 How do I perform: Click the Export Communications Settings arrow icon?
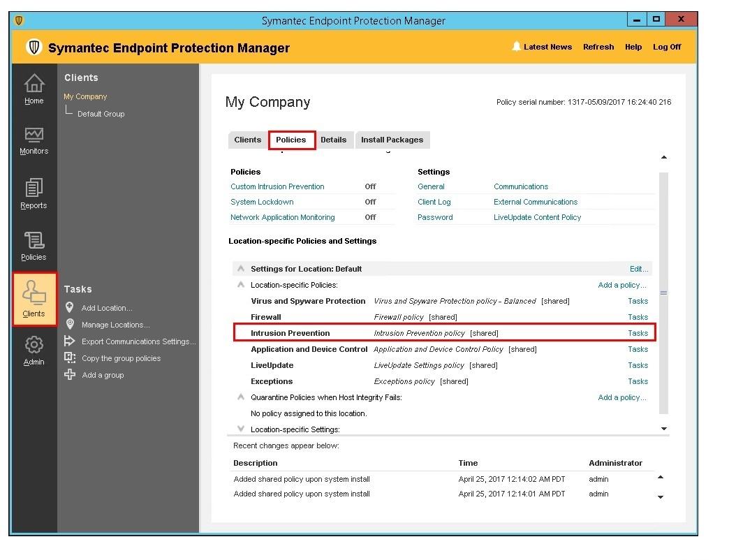tap(70, 341)
